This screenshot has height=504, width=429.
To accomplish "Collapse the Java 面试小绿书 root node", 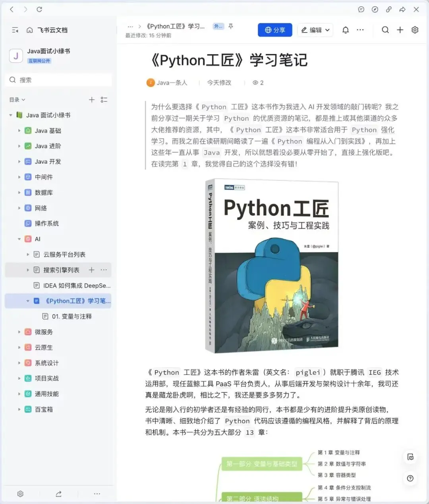I will (11, 115).
